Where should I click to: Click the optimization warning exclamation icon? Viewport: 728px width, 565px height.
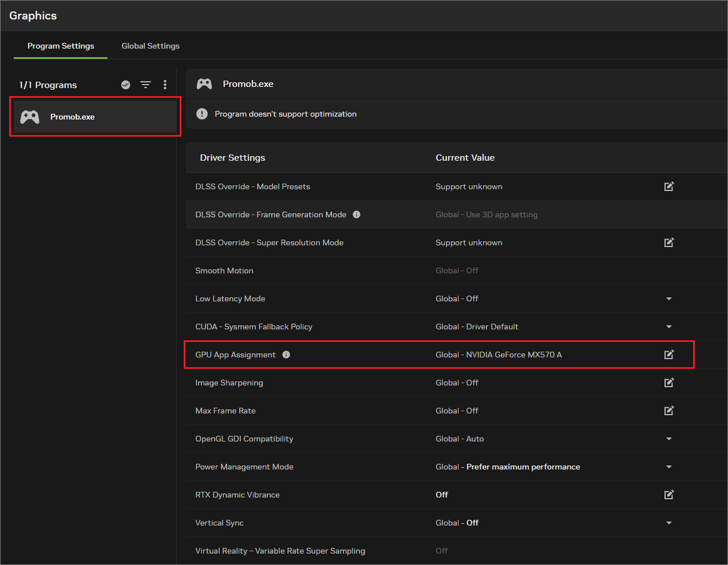click(202, 114)
